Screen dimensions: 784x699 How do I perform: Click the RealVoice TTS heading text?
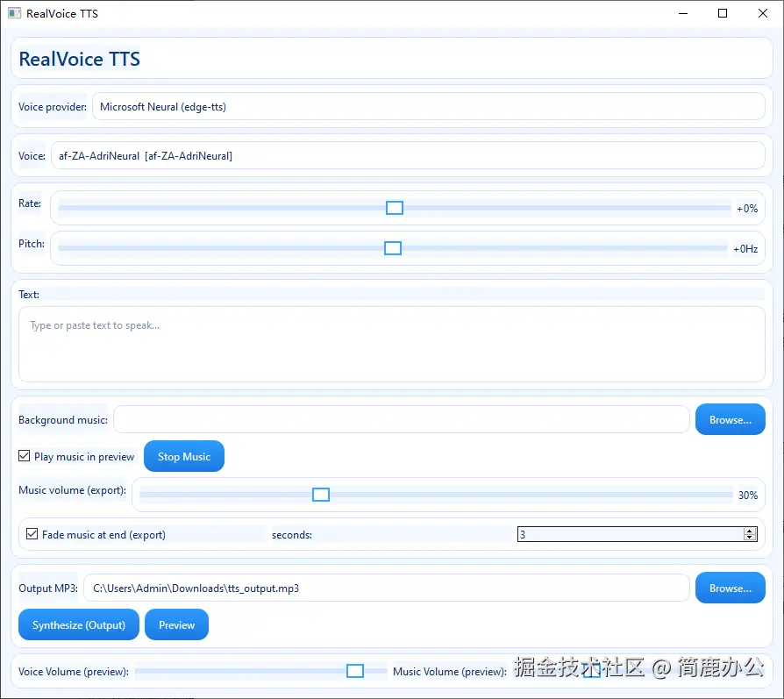pyautogui.click(x=80, y=59)
